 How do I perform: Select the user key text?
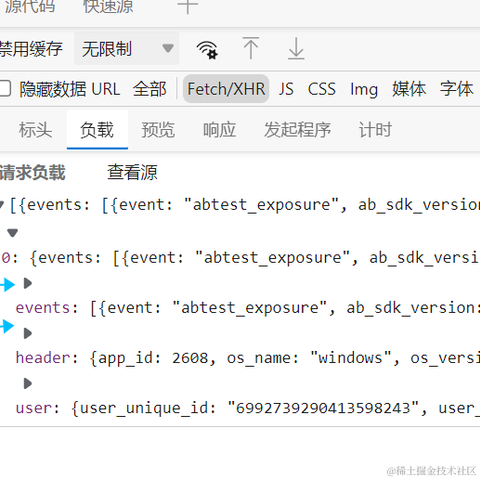34,408
